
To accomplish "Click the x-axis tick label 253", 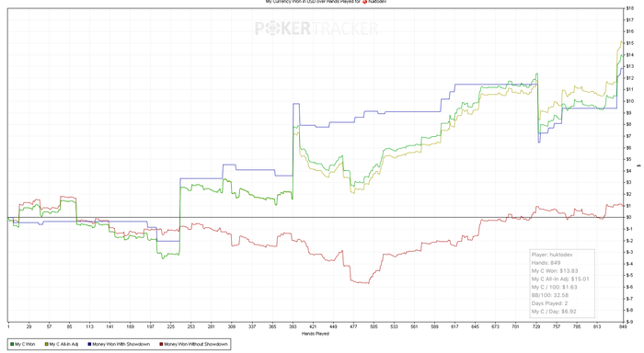I will coord(191,326).
